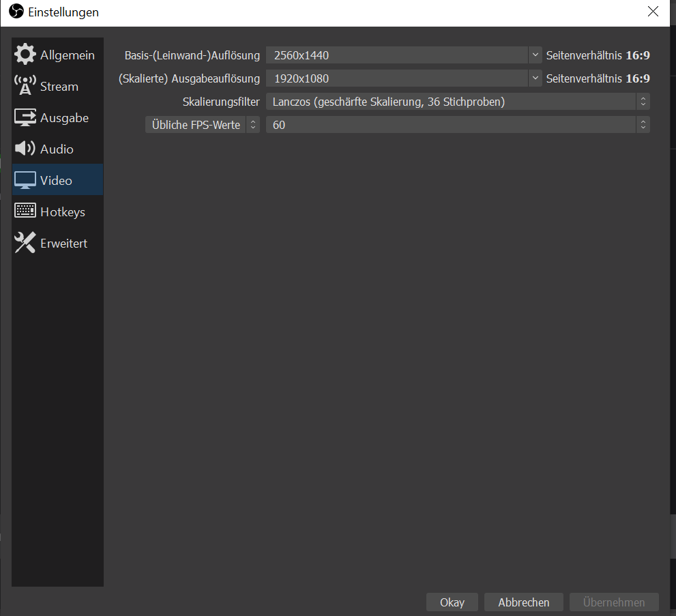
Task: Click the speaker icon for Audio
Action: click(x=25, y=149)
